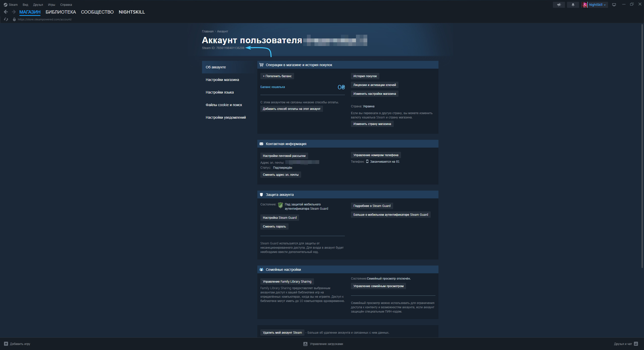Open Больше о мобильном аутентификаторе Steam Guard
The height and width of the screenshot is (350, 644).
coord(390,215)
